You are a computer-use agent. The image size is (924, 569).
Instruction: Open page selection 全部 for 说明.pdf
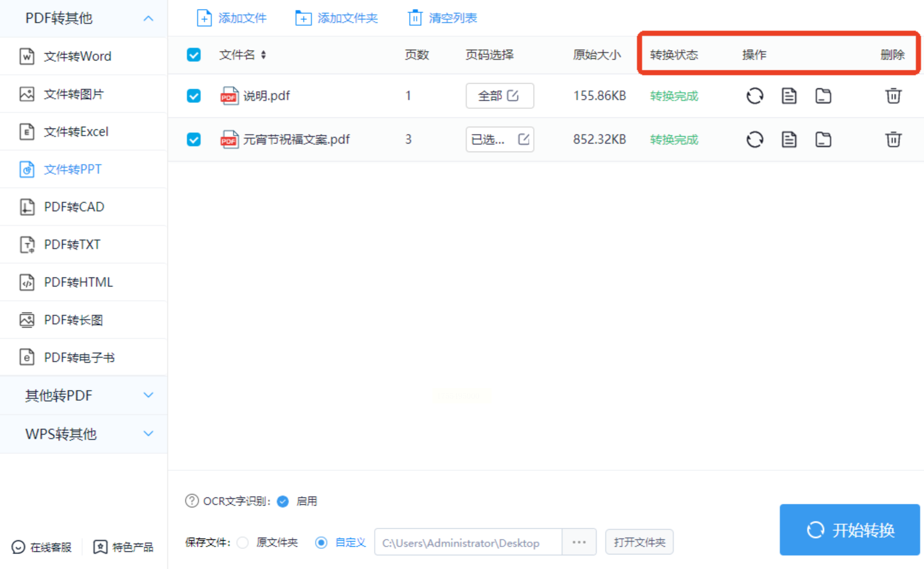[x=499, y=96]
